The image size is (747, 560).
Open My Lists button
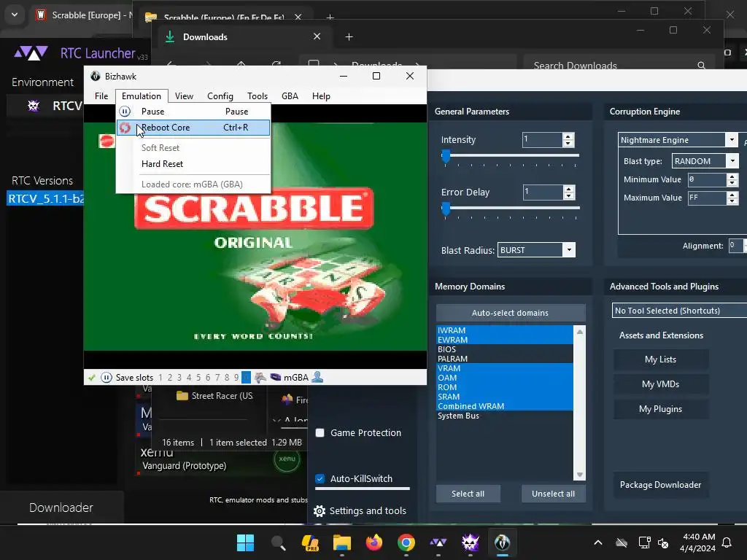[661, 359]
